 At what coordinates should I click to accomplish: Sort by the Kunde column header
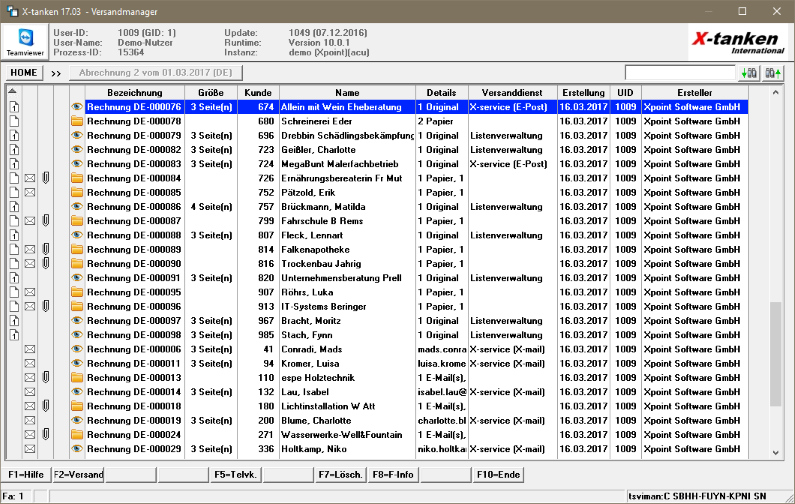coord(258,93)
